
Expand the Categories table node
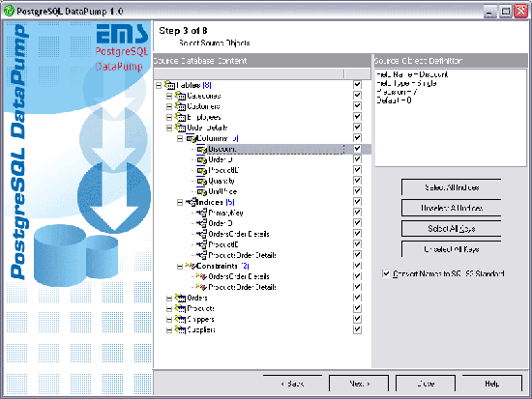tap(169, 97)
